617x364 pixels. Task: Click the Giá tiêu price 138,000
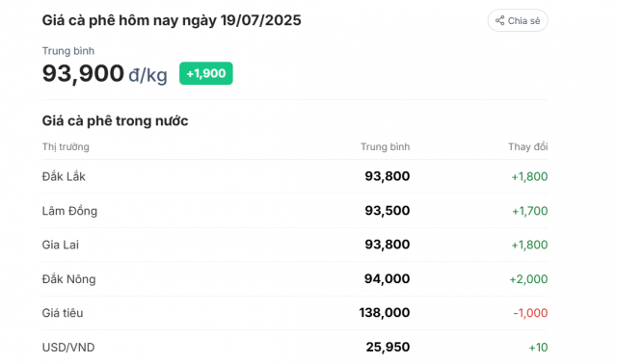385,313
